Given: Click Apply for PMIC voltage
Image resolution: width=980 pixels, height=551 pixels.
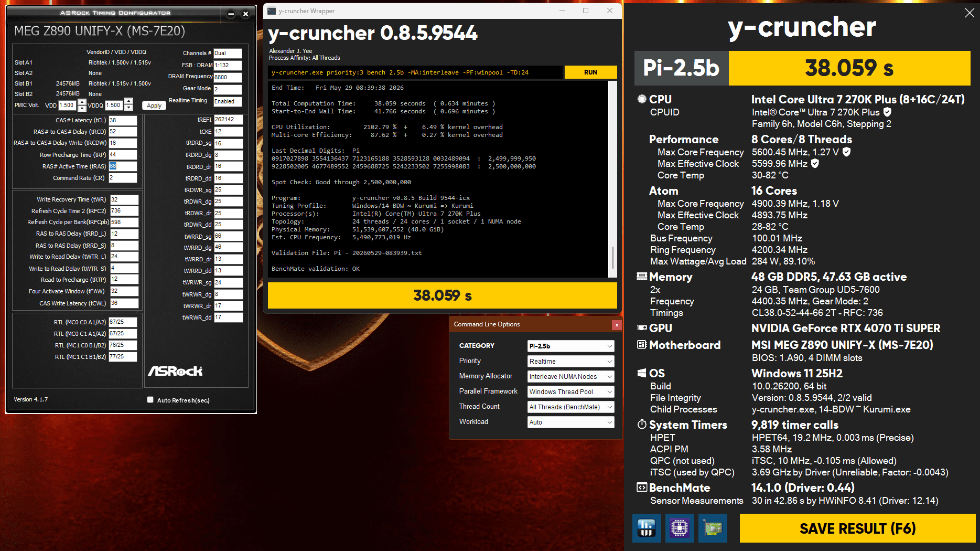Looking at the screenshot, I should (x=154, y=105).
